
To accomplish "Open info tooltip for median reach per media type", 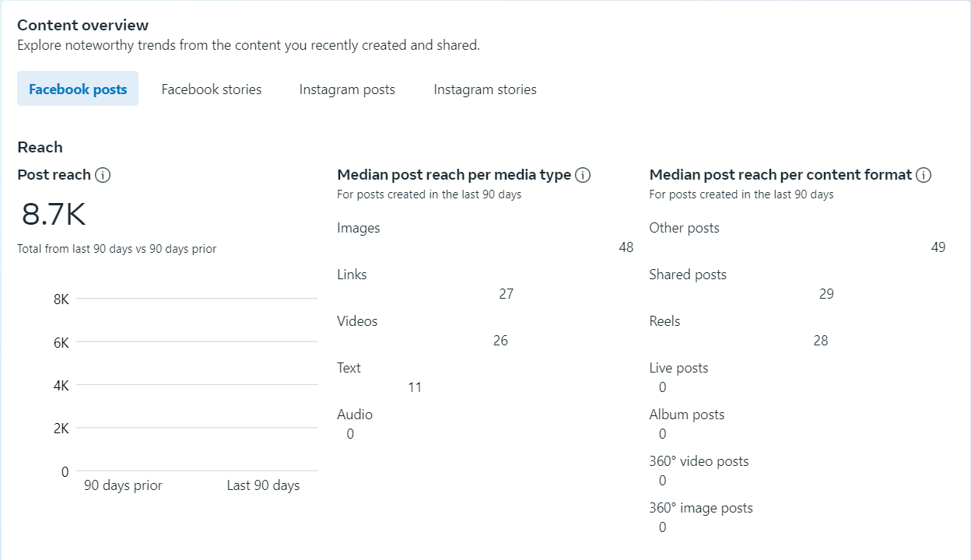I will pos(583,175).
